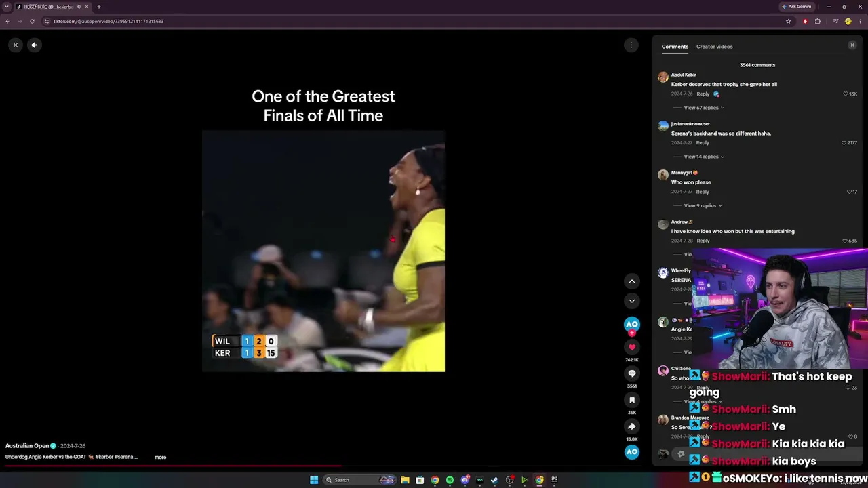
Task: Open the video more options menu
Action: click(631, 45)
